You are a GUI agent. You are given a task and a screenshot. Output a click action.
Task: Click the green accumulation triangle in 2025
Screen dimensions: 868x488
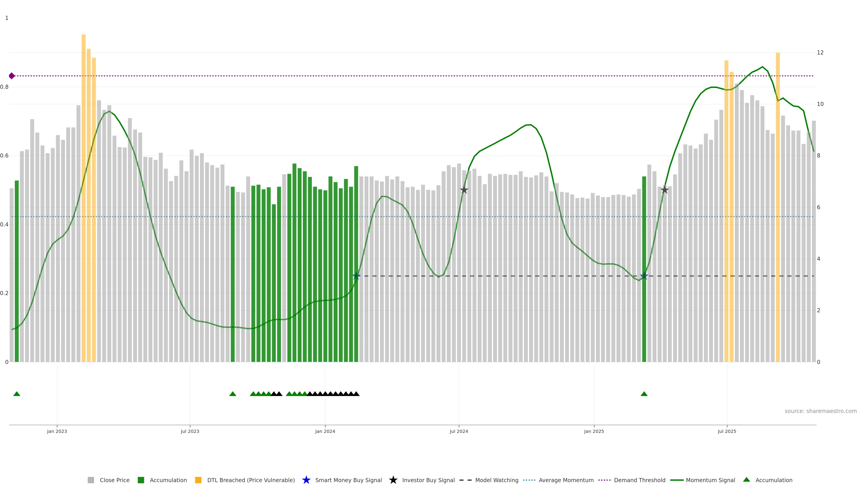click(x=644, y=394)
